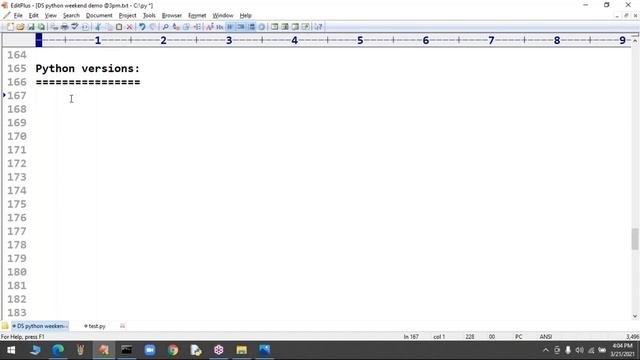The height and width of the screenshot is (360, 640).
Task: Switch to the test.py document tab
Action: (x=95, y=326)
